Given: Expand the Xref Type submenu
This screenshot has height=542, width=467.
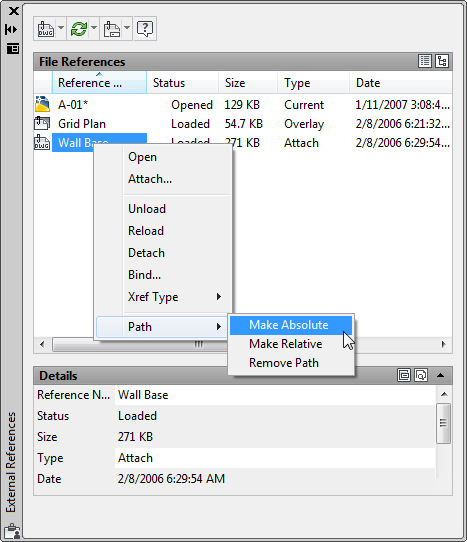Looking at the screenshot, I should click(x=163, y=297).
